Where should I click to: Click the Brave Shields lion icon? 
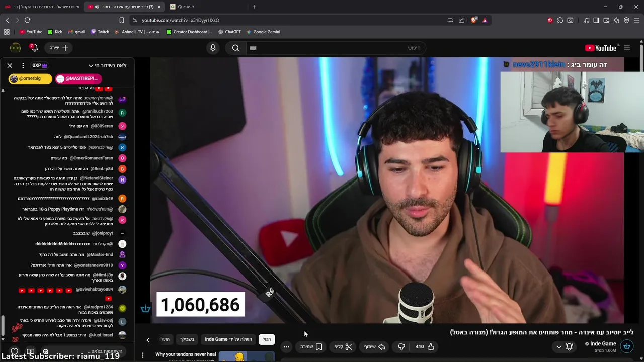473,20
